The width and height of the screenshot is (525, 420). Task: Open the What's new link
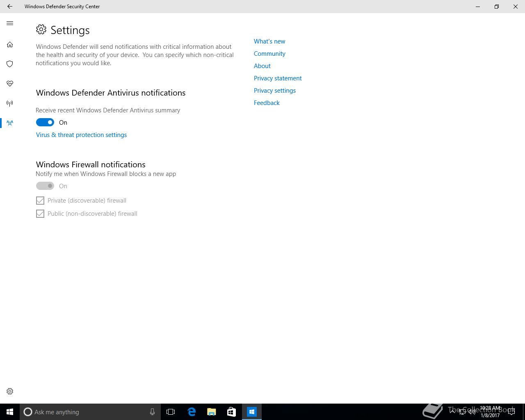(269, 41)
